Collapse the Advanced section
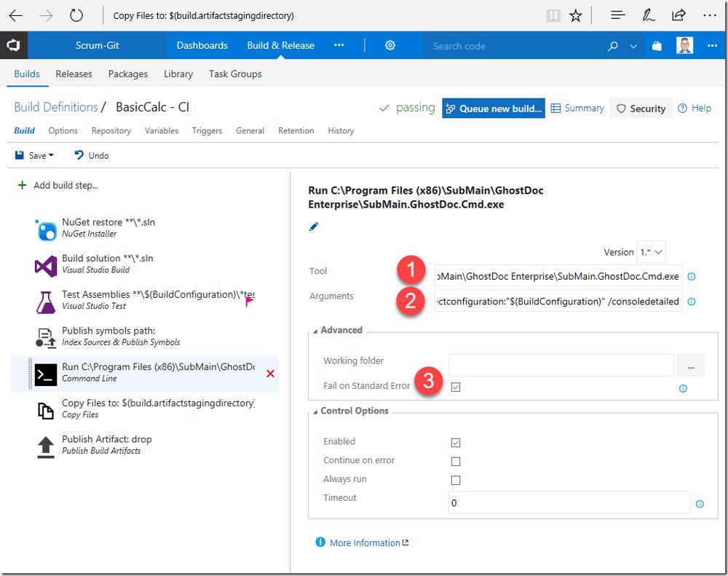728x576 pixels. [315, 331]
